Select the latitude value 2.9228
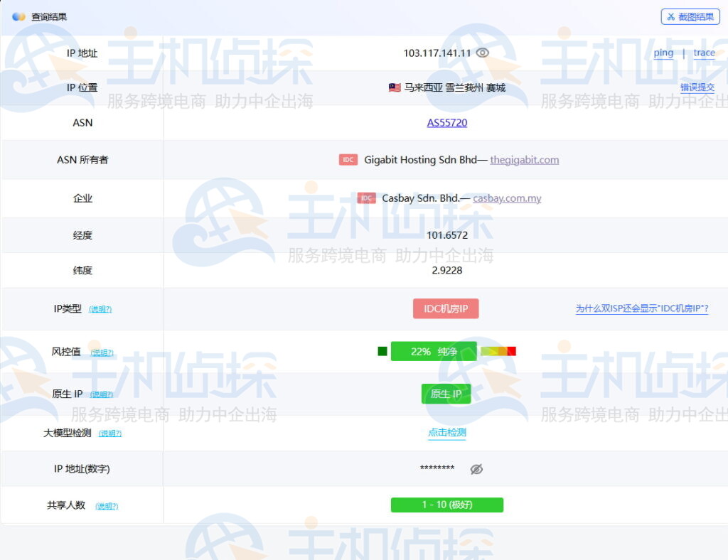Image resolution: width=728 pixels, height=560 pixels. coord(446,270)
